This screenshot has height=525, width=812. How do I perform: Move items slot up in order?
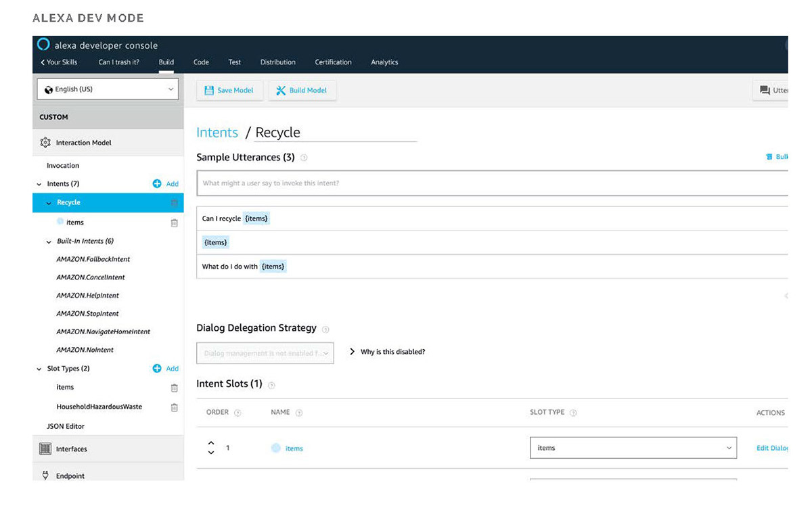(211, 444)
